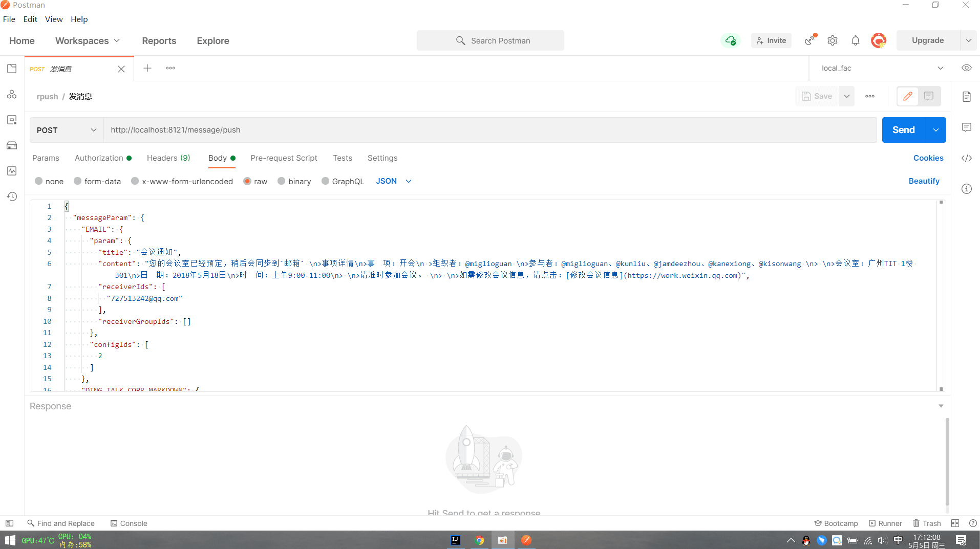The width and height of the screenshot is (980, 549).
Task: Open the Windows Start menu
Action: click(10, 540)
